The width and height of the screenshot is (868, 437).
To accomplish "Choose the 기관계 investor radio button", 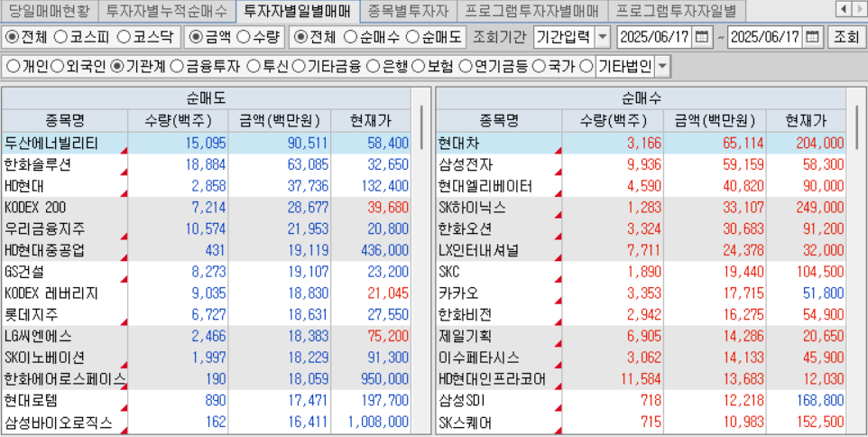I will [x=116, y=67].
